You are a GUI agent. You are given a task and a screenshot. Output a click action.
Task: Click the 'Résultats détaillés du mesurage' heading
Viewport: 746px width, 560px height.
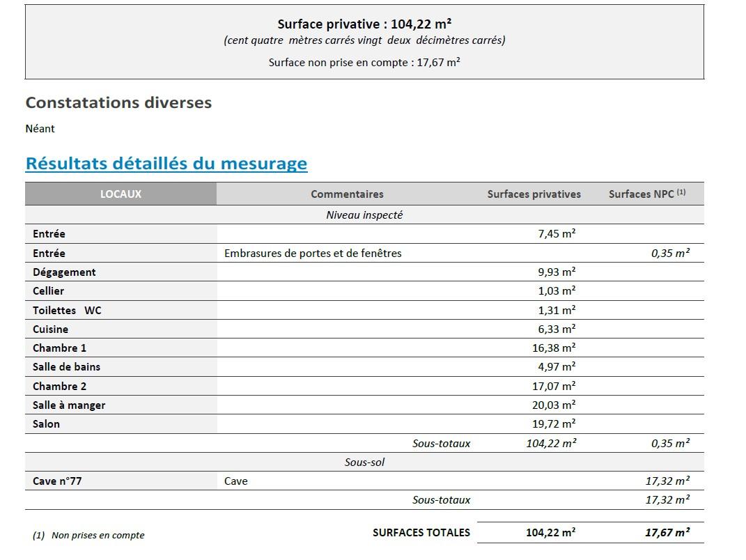(x=166, y=164)
